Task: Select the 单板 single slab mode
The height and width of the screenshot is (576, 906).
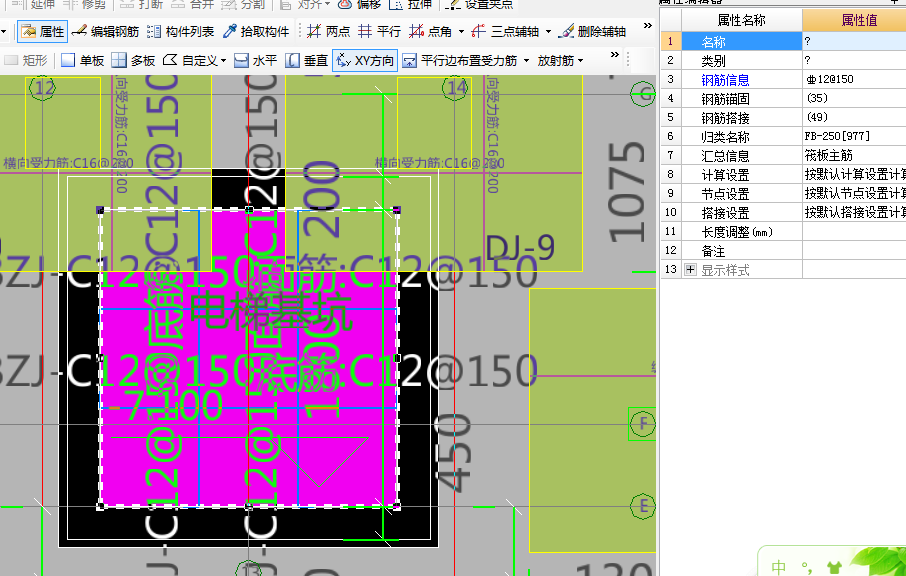Action: pos(83,61)
